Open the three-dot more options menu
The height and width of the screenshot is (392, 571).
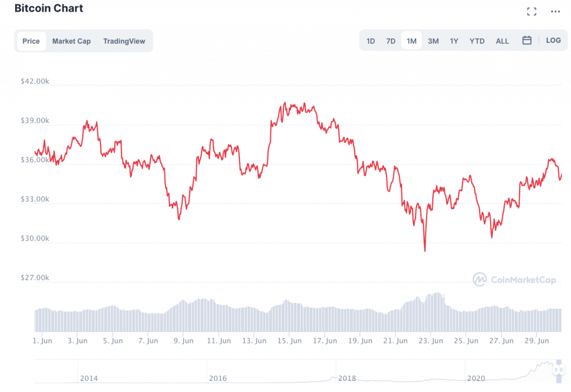[555, 11]
